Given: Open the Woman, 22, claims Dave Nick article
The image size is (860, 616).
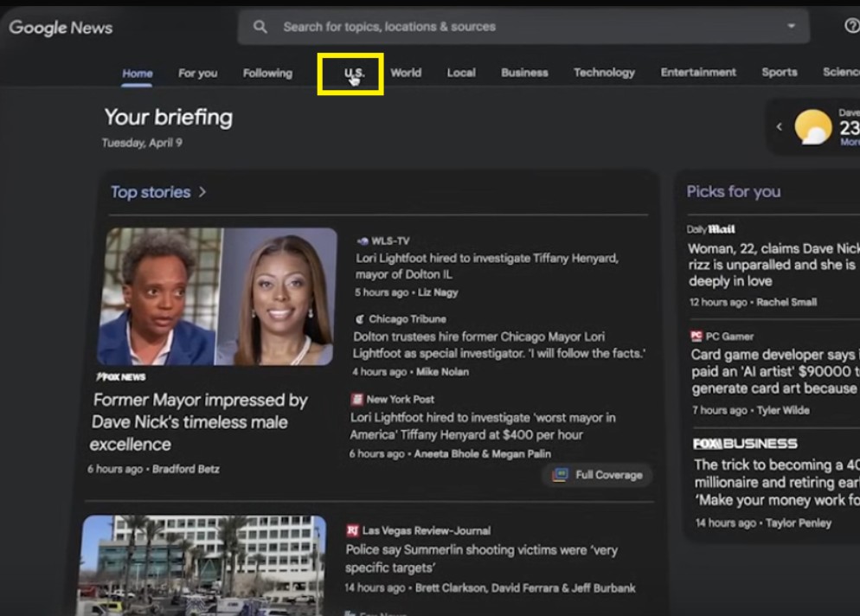Looking at the screenshot, I should click(x=773, y=265).
